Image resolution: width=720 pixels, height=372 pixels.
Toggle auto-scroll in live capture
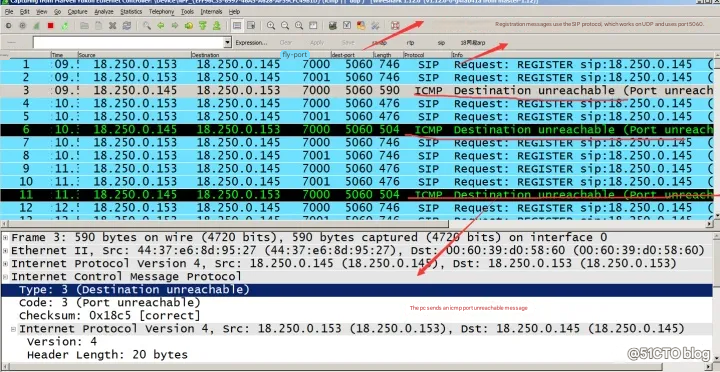(x=251, y=26)
